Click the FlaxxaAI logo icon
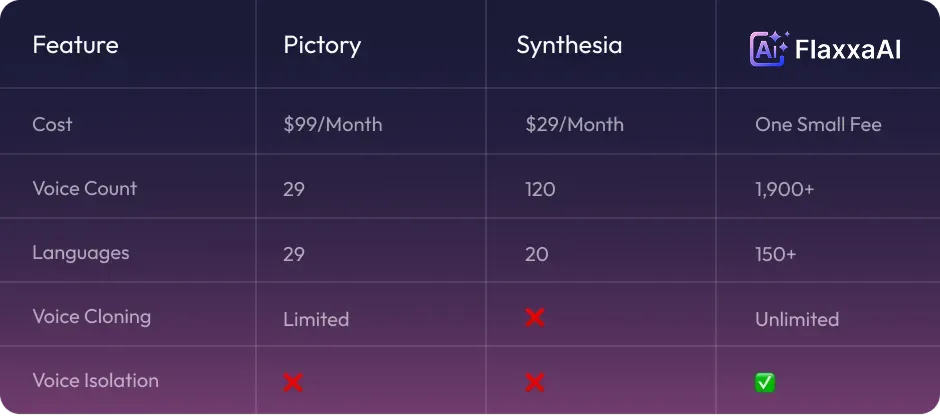 770,48
